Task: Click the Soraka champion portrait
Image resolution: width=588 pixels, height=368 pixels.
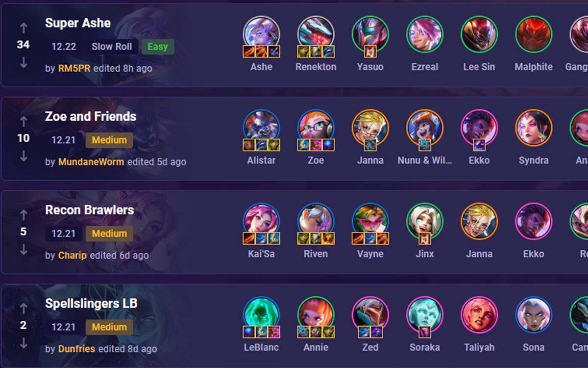Action: 425,315
